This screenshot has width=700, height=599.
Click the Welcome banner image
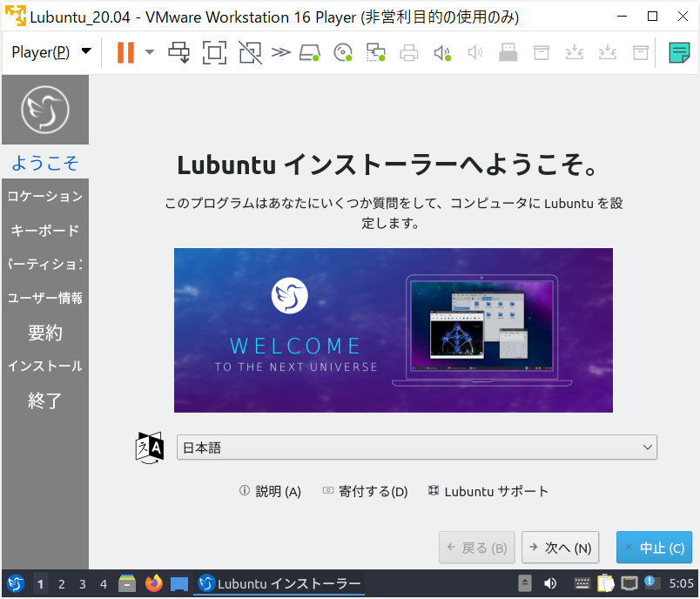tap(394, 330)
